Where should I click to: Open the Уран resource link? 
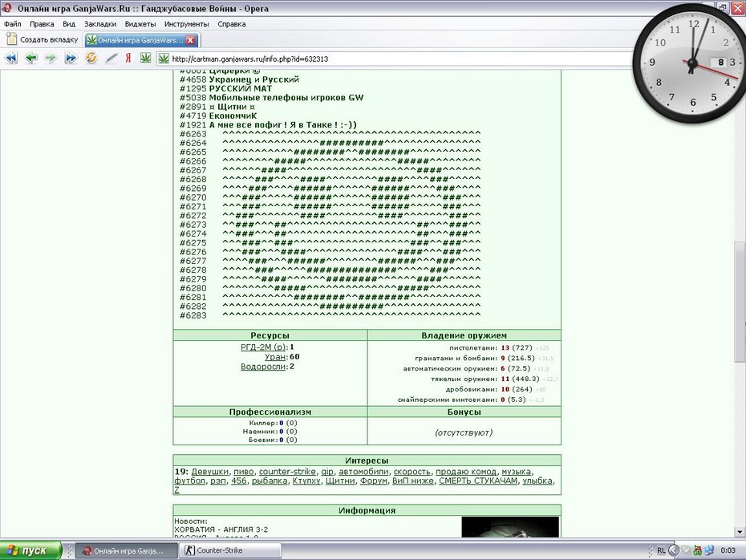pos(275,356)
